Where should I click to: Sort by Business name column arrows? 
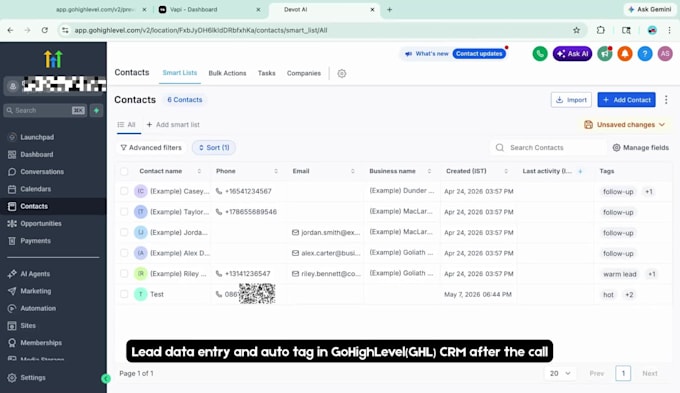429,171
